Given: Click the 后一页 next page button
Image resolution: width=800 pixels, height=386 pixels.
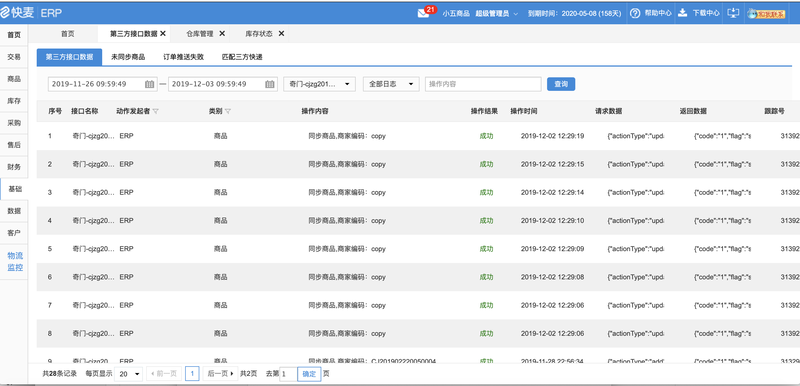Looking at the screenshot, I should click(220, 374).
